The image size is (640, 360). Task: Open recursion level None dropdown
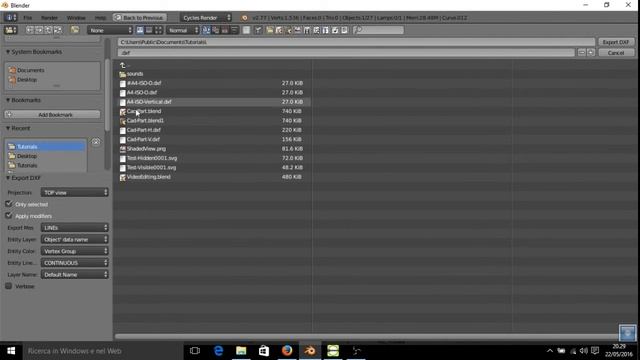110,30
